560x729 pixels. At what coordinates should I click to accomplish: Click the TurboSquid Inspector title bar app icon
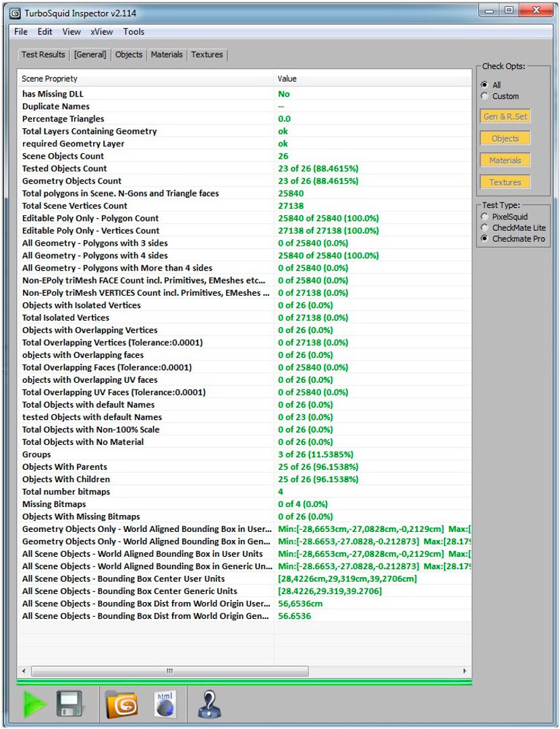pyautogui.click(x=16, y=13)
